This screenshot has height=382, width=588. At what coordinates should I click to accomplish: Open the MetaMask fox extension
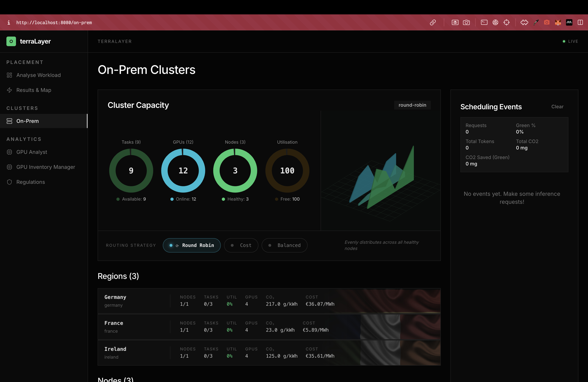(x=558, y=22)
